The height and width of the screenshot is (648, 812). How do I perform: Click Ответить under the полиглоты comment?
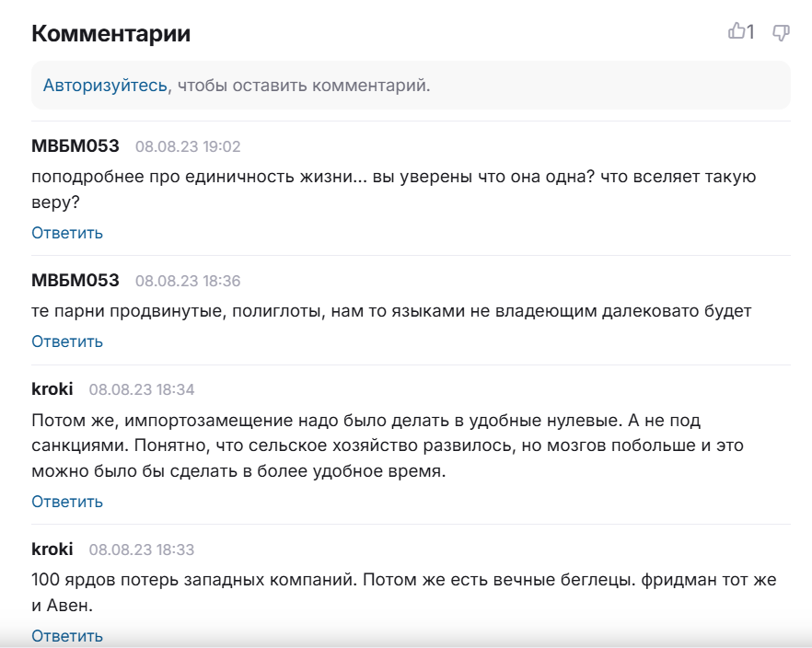pos(67,341)
